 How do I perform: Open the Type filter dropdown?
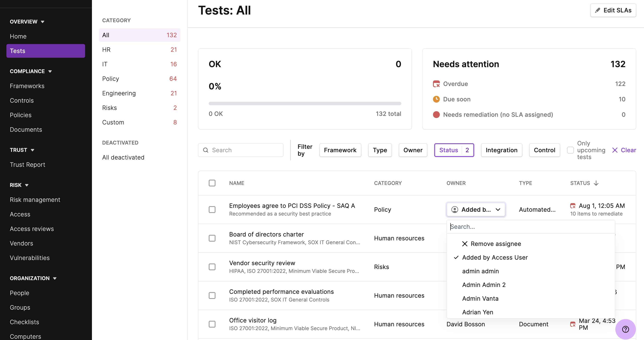tap(380, 150)
